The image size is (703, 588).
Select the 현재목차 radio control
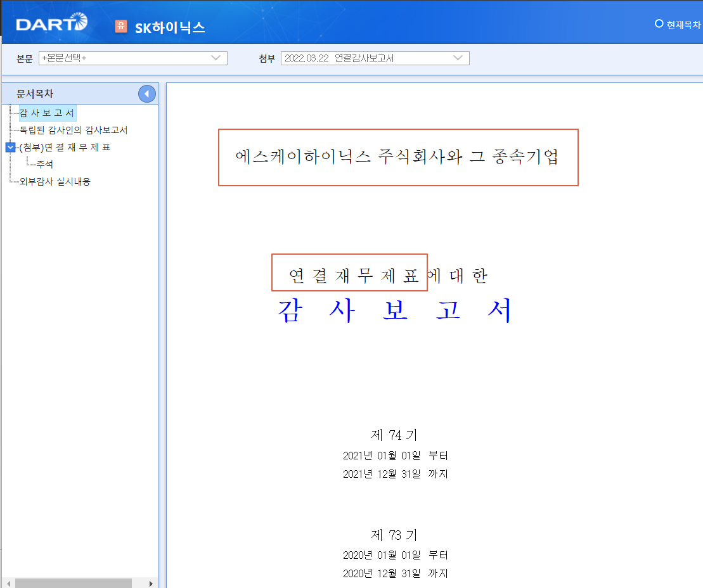point(658,22)
